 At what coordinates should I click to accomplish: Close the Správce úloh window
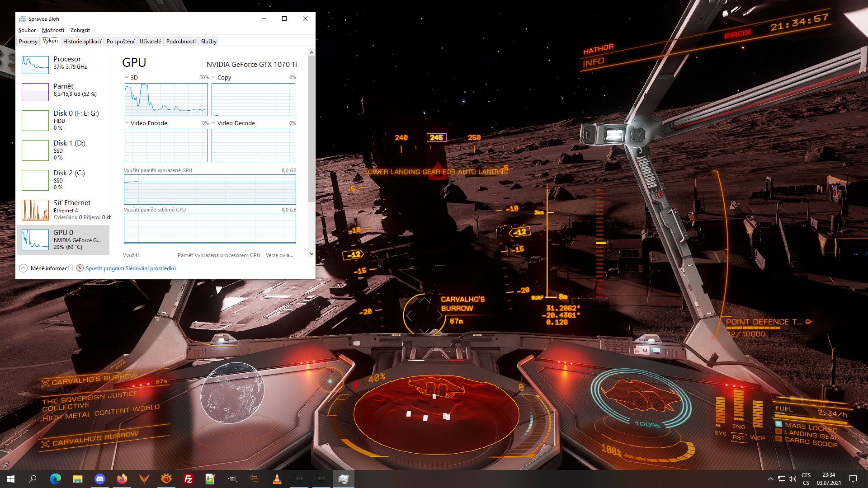[305, 19]
